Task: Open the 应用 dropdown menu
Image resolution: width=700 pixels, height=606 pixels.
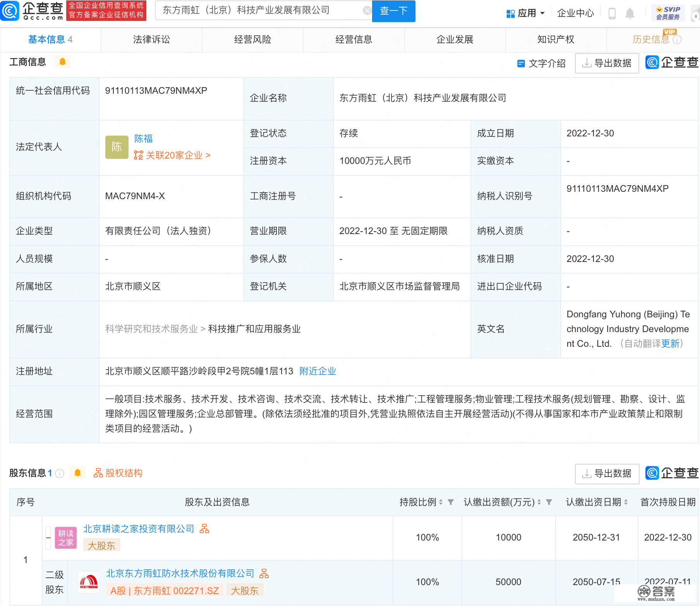Action: (525, 14)
